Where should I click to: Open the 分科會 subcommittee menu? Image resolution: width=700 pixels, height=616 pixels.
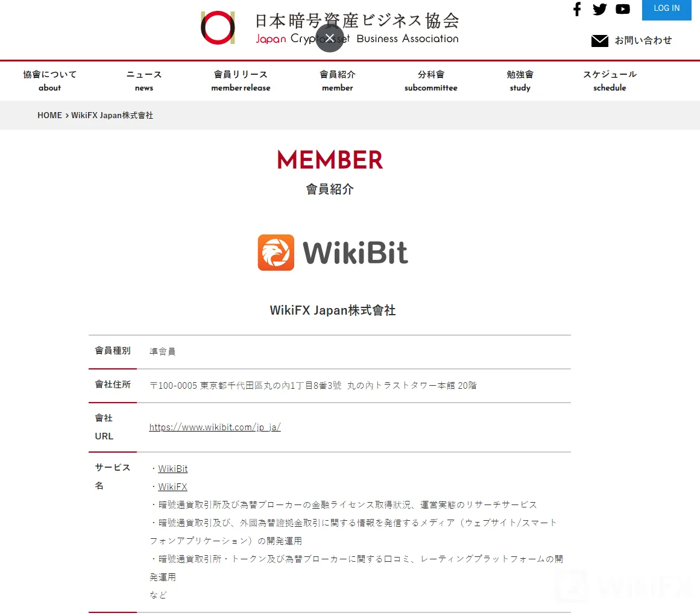click(431, 81)
